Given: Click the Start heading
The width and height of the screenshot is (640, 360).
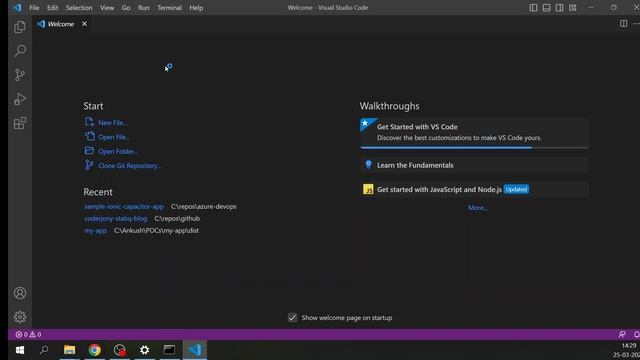Looking at the screenshot, I should 93,106.
